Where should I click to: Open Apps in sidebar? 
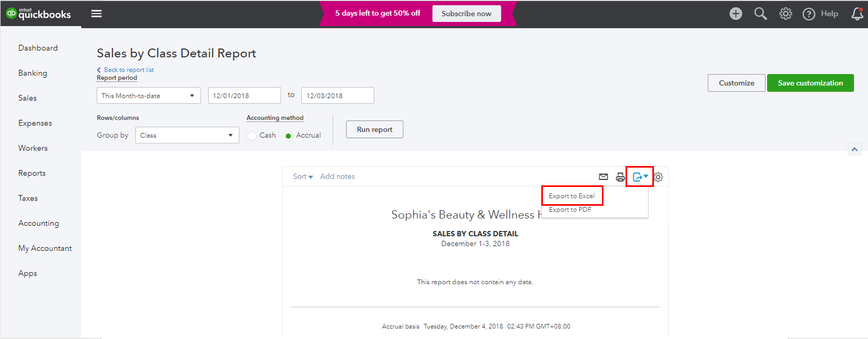click(x=27, y=273)
